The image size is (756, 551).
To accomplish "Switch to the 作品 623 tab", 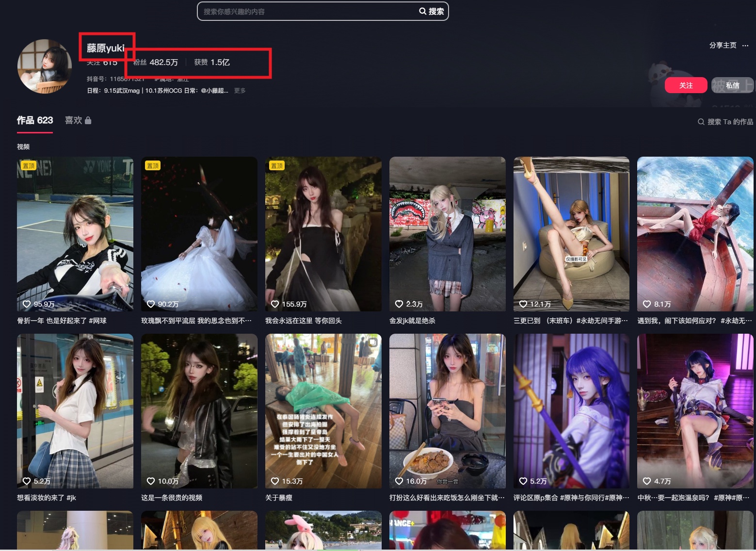I will point(35,120).
